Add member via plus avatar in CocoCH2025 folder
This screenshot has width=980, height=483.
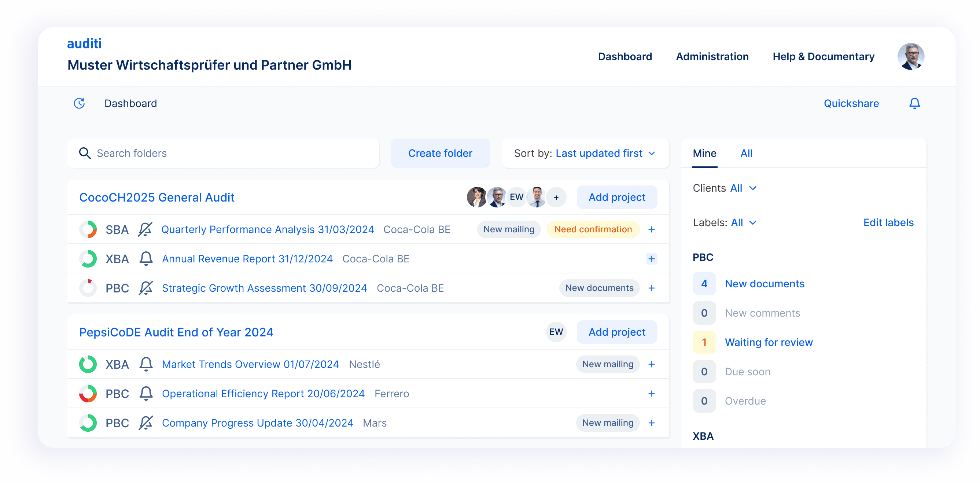click(556, 198)
